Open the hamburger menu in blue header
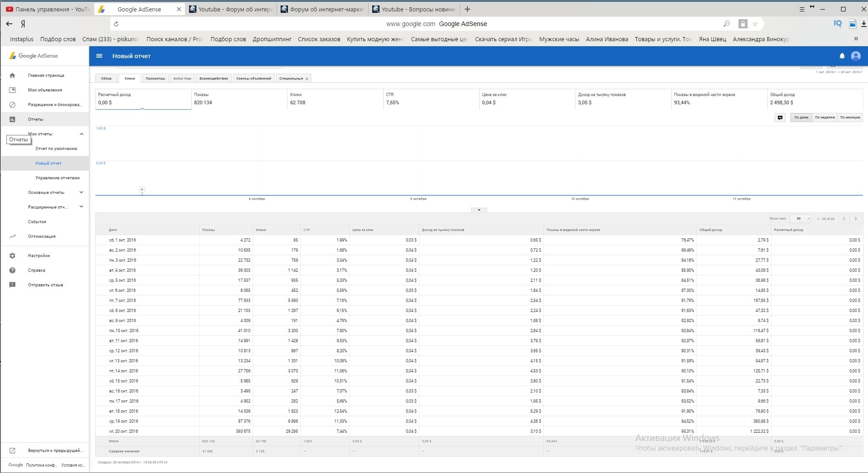The width and height of the screenshot is (868, 473). pyautogui.click(x=99, y=56)
